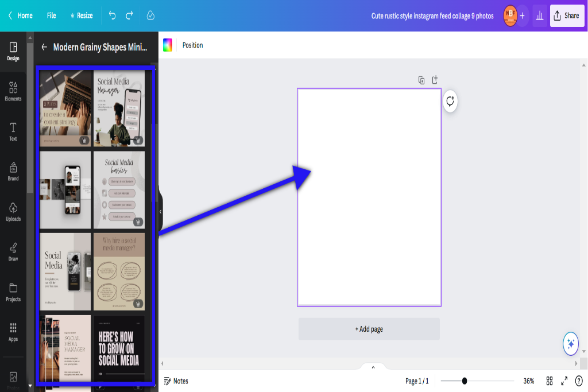Open the File menu
This screenshot has width=588, height=392.
click(x=51, y=15)
